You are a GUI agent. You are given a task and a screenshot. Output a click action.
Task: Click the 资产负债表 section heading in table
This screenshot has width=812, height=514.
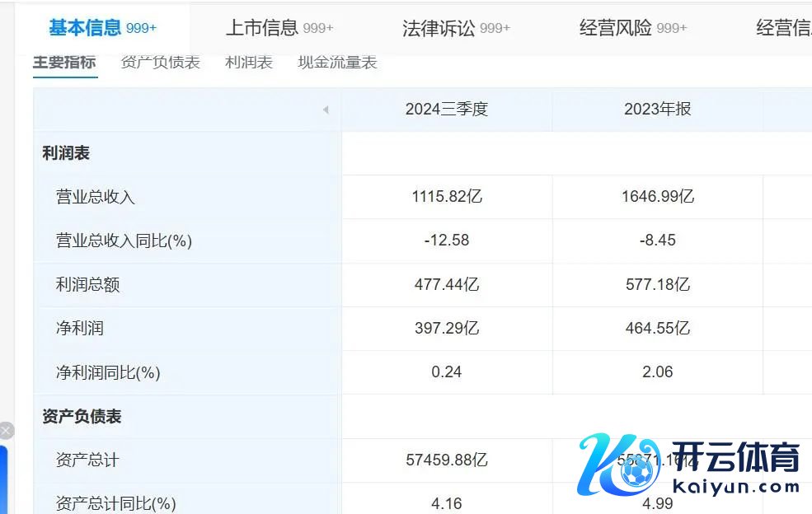click(x=82, y=417)
